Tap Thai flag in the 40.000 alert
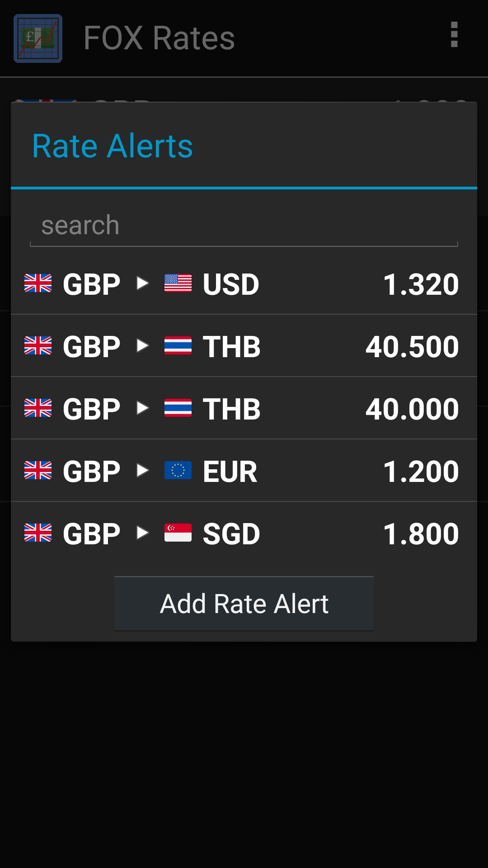 pos(178,408)
